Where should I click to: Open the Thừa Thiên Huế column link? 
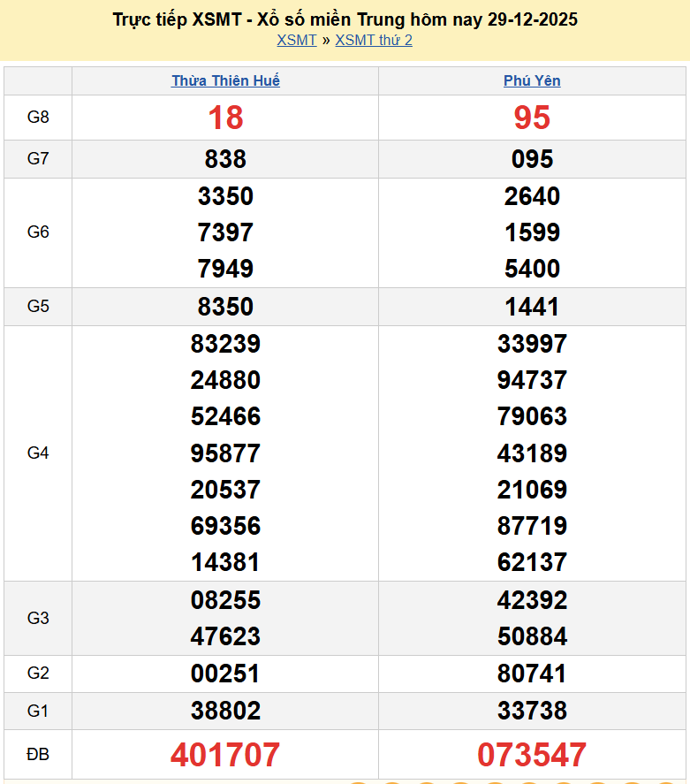click(225, 80)
